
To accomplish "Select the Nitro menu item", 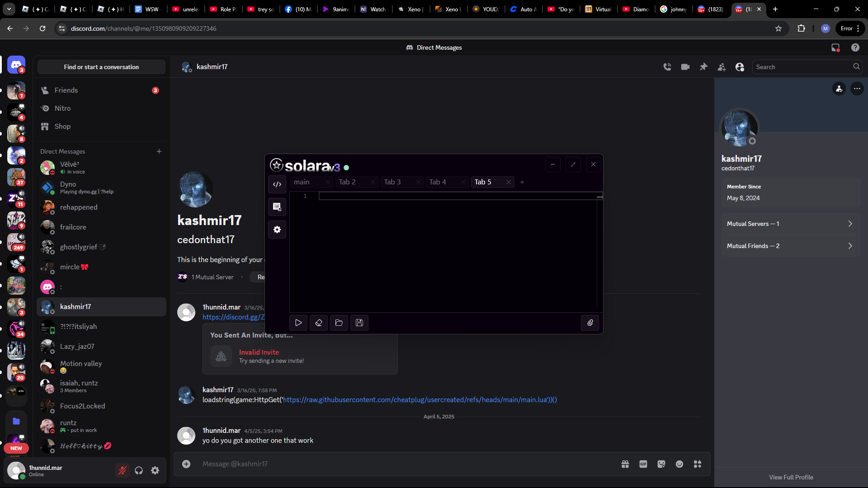I will pos(62,108).
